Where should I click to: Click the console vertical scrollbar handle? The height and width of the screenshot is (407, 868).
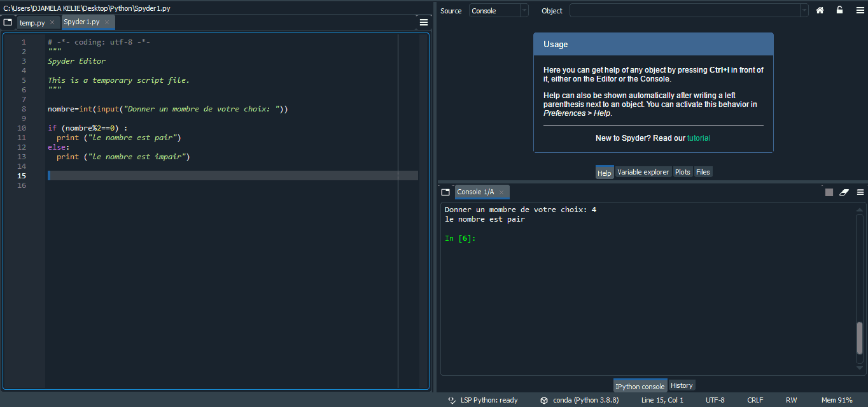click(860, 338)
